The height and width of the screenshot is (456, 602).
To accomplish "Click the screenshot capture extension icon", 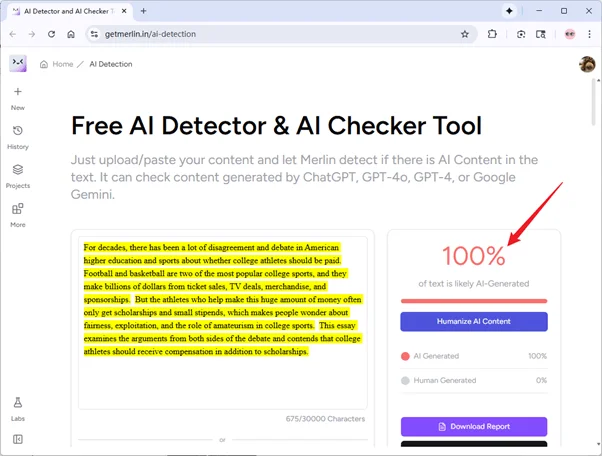I will (x=521, y=34).
